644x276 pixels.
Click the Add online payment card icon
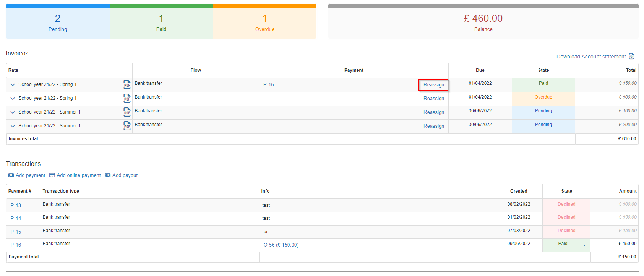52,175
